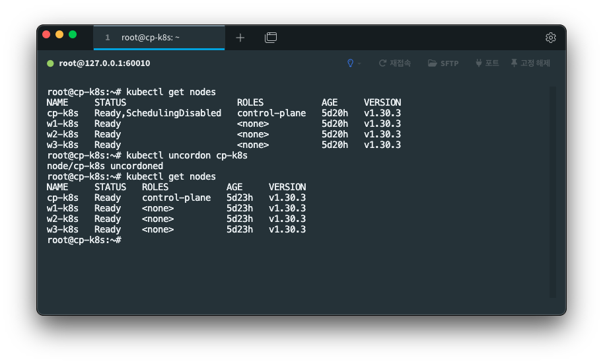Click the second ROLES column header
The width and height of the screenshot is (603, 364).
tap(155, 188)
